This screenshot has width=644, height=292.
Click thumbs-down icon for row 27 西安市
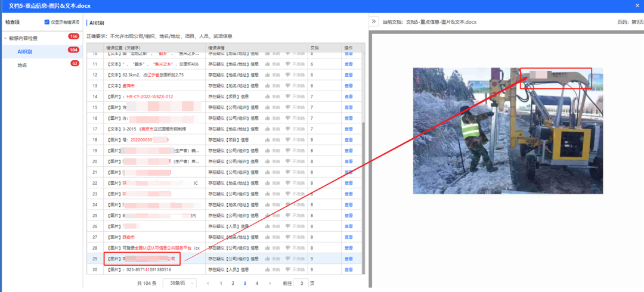[288, 237]
